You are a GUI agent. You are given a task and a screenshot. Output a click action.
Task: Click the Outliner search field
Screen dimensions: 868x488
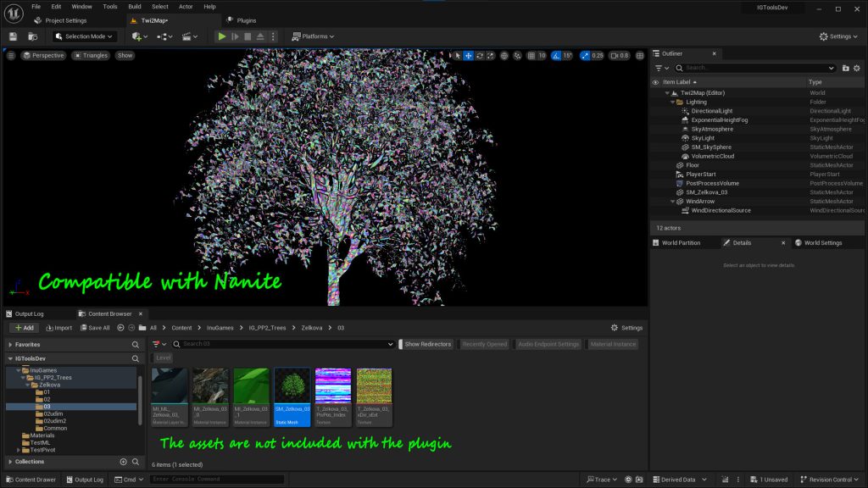pyautogui.click(x=755, y=68)
